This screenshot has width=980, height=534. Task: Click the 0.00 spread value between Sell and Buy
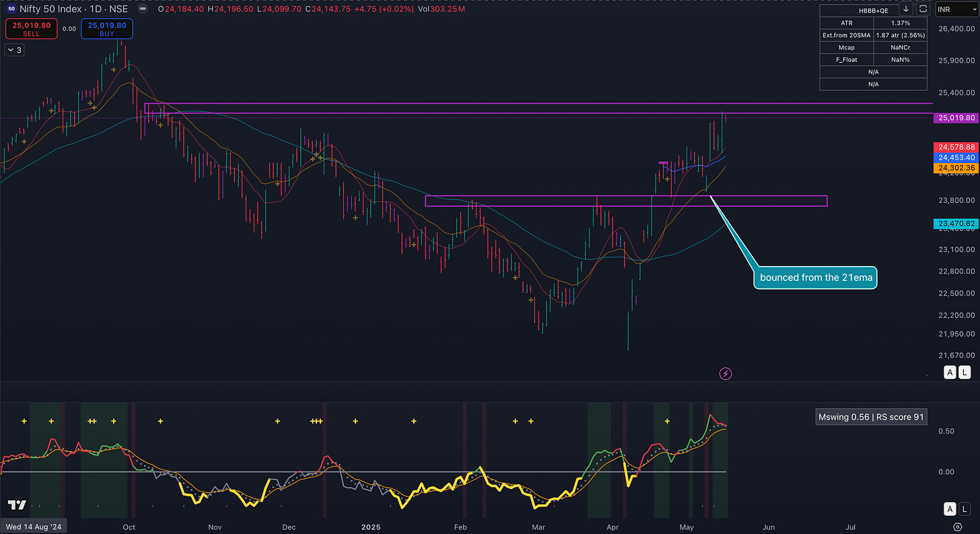tap(69, 29)
